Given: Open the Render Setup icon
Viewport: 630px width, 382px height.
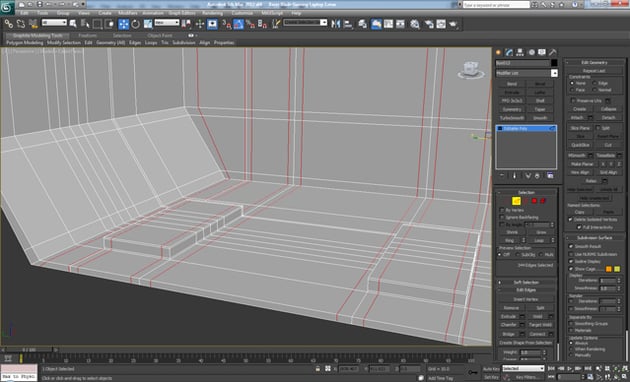Looking at the screenshot, I should [429, 24].
